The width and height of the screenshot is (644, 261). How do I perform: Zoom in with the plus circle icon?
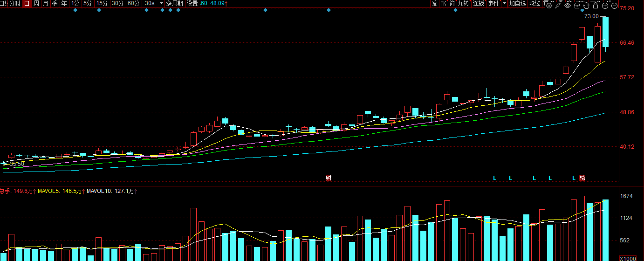tap(605, 6)
